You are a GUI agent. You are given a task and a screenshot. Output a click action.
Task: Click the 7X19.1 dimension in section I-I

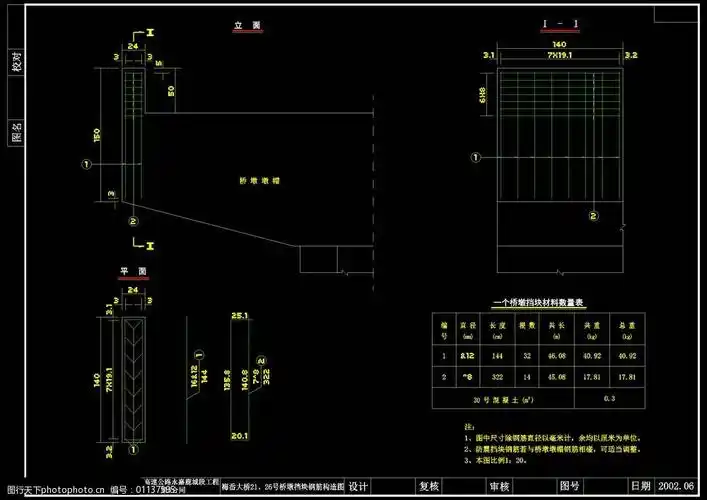pyautogui.click(x=560, y=55)
